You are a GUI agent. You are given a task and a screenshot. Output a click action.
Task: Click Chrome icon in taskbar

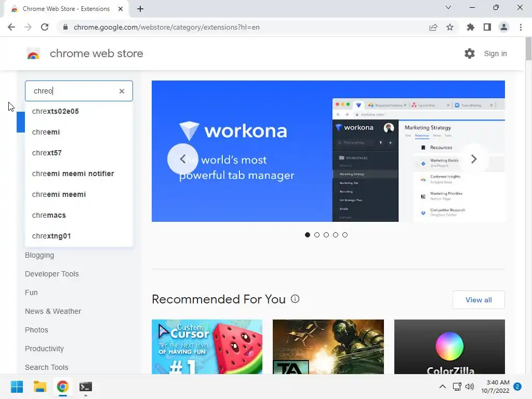pos(63,387)
